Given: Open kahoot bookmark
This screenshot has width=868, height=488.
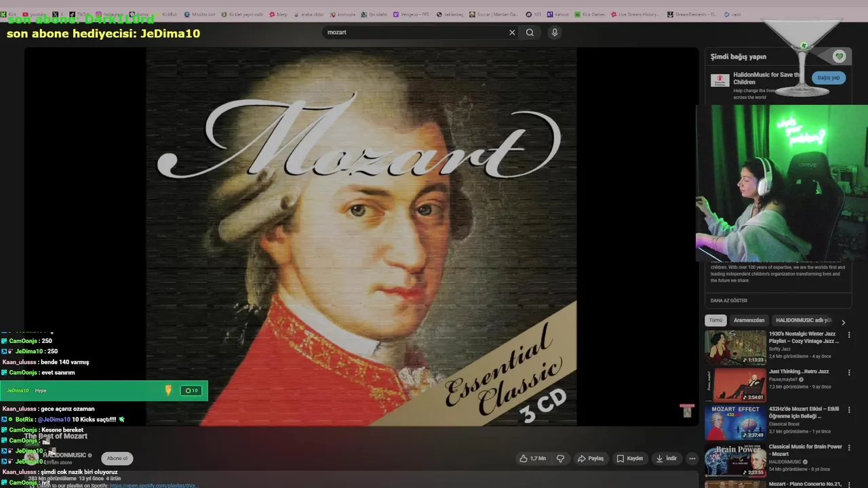Looking at the screenshot, I should pyautogui.click(x=557, y=14).
